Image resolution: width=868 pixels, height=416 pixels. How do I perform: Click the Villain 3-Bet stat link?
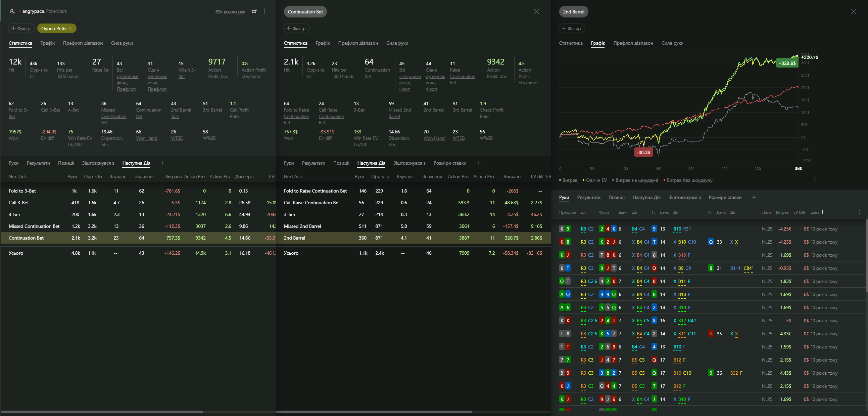pyautogui.click(x=187, y=73)
